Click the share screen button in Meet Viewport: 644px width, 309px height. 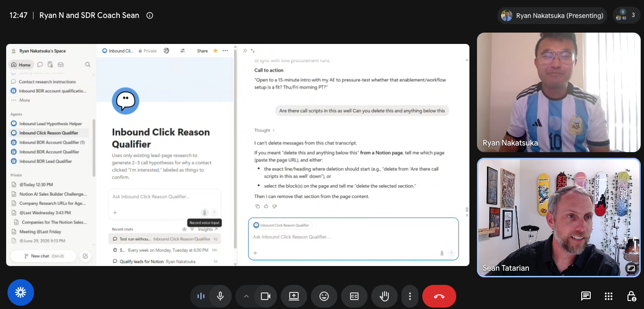coord(294,296)
